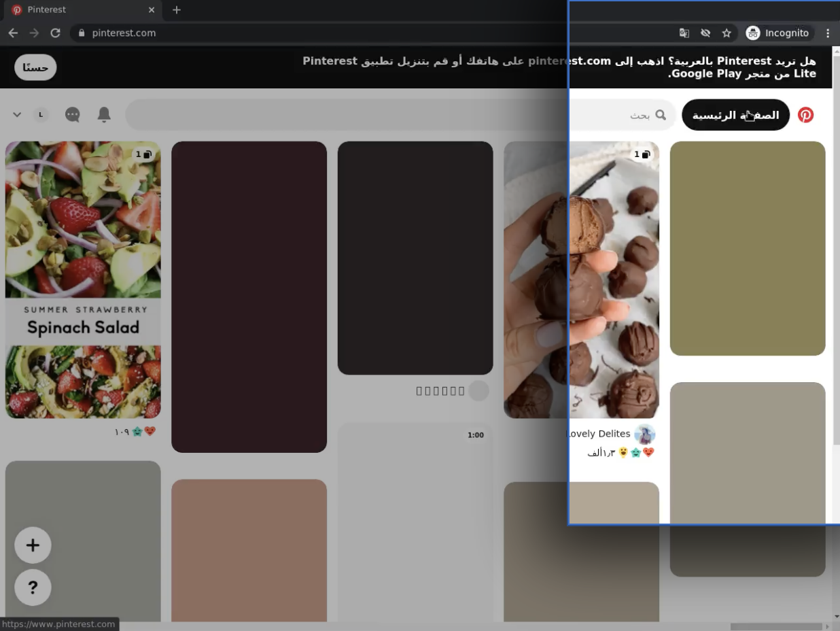Open a new browser tab

click(x=177, y=10)
